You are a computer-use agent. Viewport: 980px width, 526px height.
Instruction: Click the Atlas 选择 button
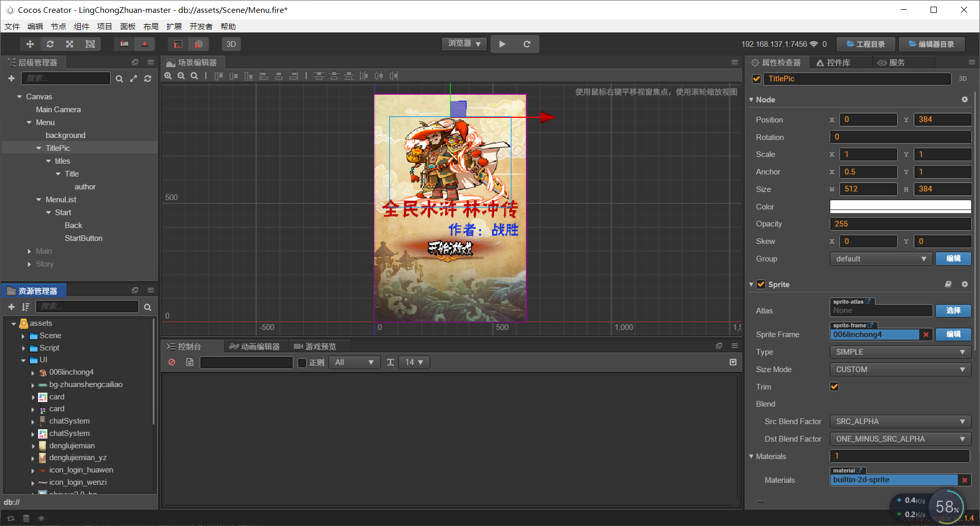[953, 310]
